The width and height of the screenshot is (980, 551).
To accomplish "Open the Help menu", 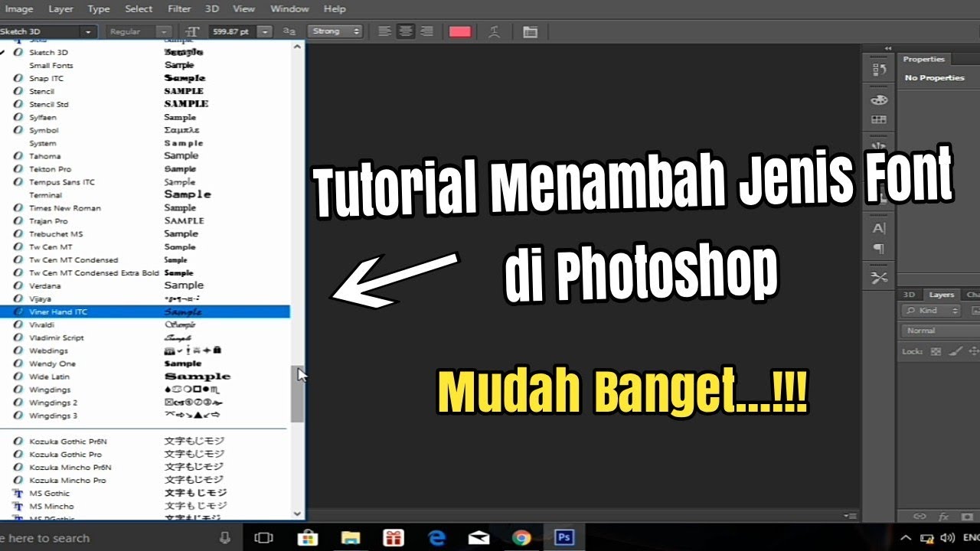I will coord(335,9).
